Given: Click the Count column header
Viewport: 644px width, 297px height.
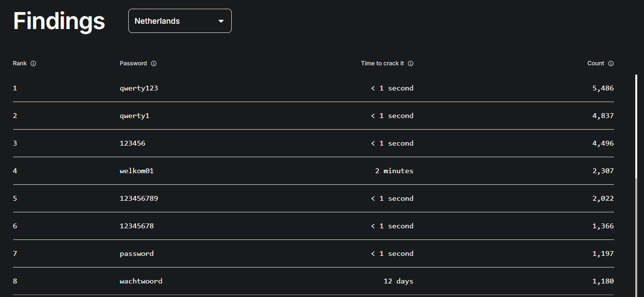Looking at the screenshot, I should pyautogui.click(x=596, y=63).
